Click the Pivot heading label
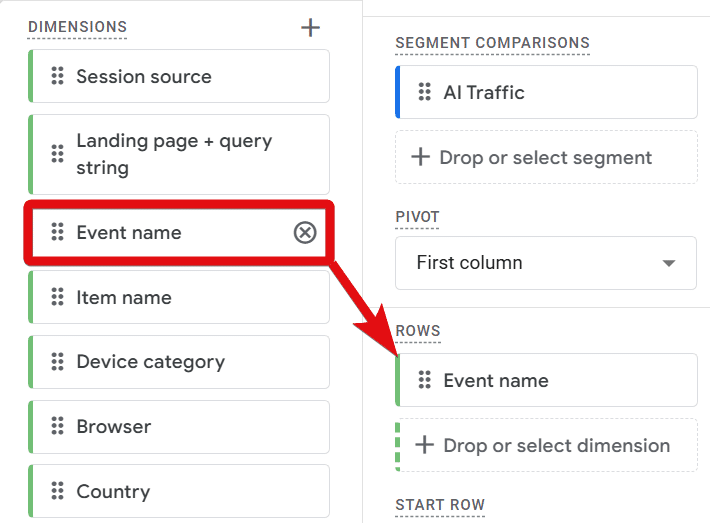 click(417, 217)
